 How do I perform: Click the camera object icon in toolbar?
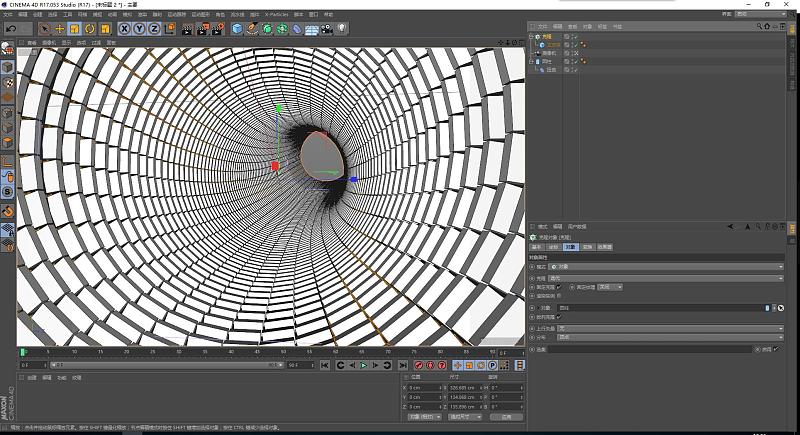click(326, 29)
